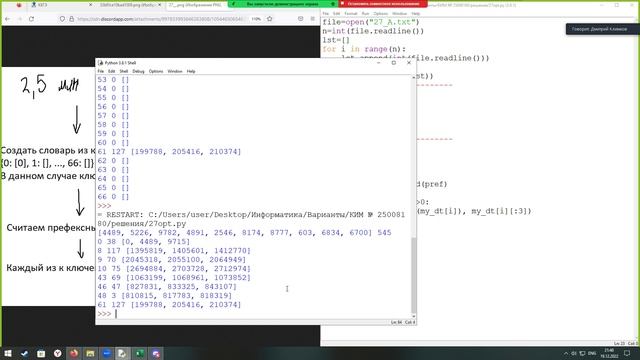This screenshot has width=640, height=360.
Task: Open the Windows Start menu
Action: point(8,353)
